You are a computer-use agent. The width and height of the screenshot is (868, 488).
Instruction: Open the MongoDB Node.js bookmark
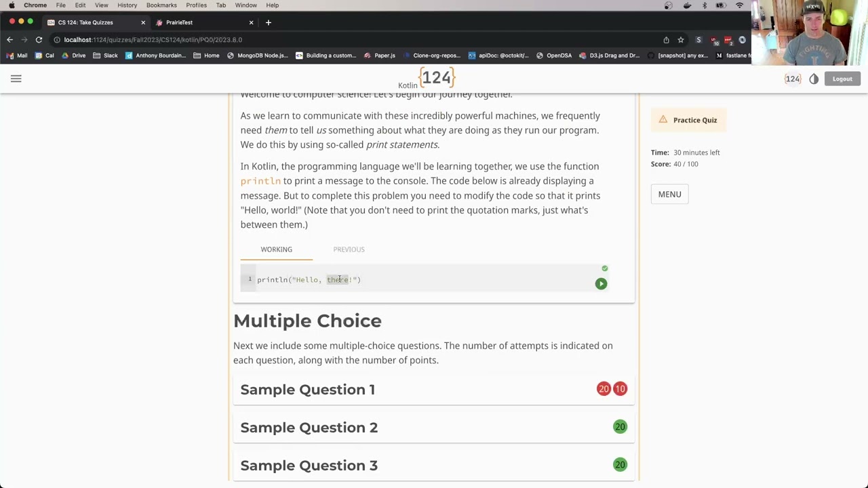(258, 56)
